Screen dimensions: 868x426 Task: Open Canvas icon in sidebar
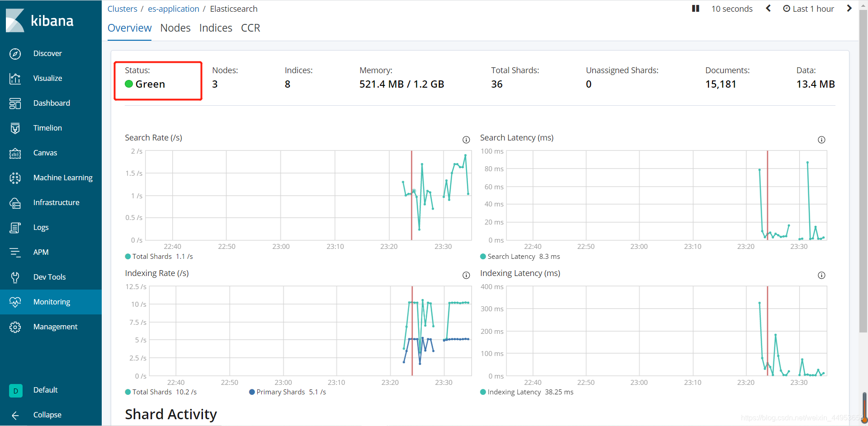(15, 153)
